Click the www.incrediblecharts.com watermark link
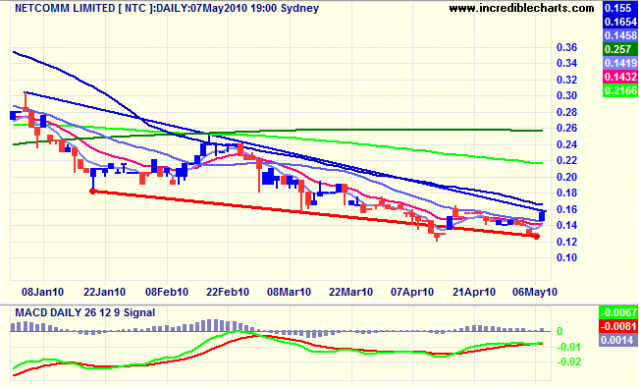 click(x=522, y=8)
